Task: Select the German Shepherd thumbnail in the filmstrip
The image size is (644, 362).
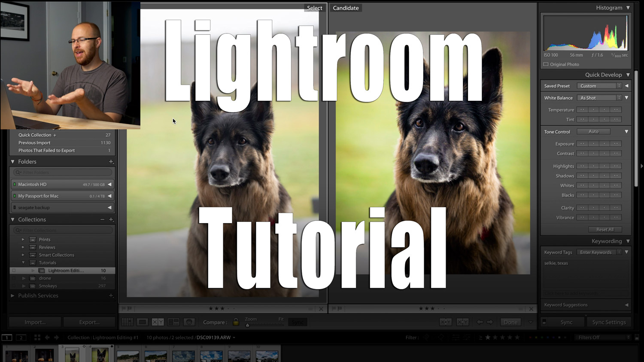Action: click(100, 353)
